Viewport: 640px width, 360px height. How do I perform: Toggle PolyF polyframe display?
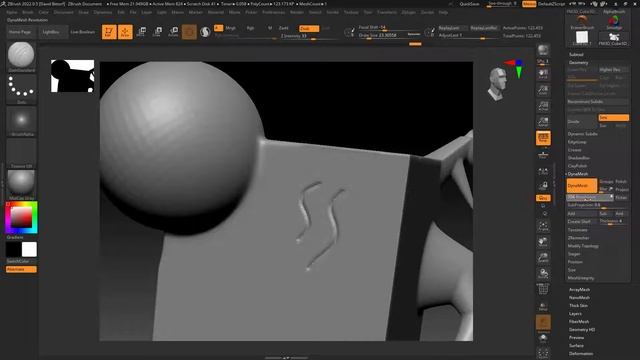(x=543, y=289)
